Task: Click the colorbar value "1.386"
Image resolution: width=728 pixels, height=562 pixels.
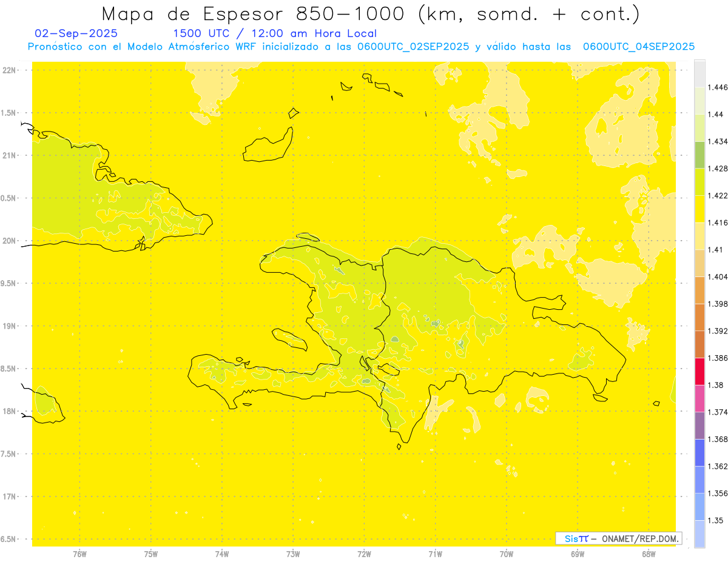Action: pos(717,358)
